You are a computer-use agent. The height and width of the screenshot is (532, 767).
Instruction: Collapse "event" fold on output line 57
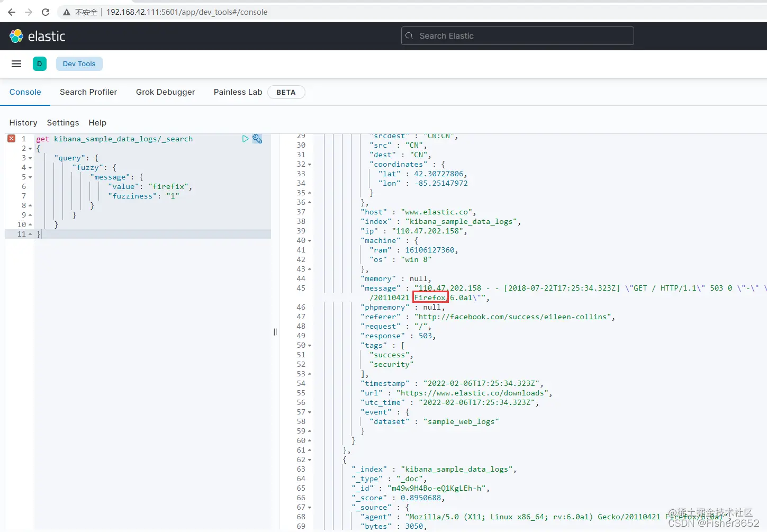click(310, 412)
